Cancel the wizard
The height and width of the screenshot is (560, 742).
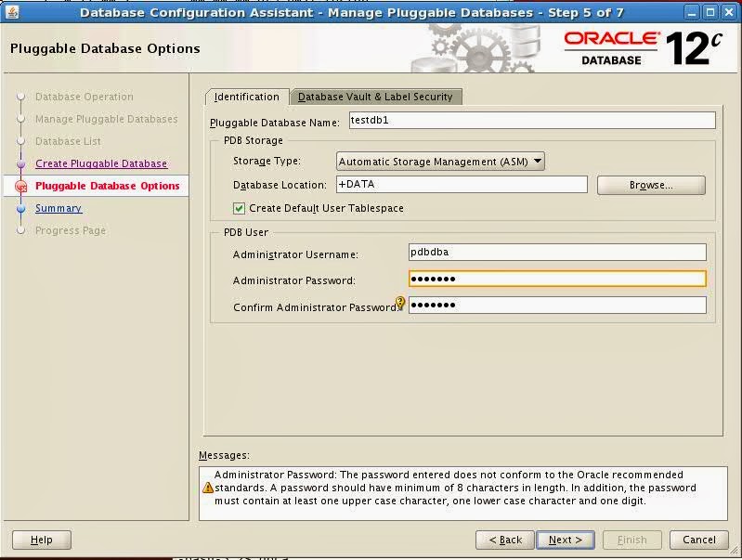pos(699,540)
